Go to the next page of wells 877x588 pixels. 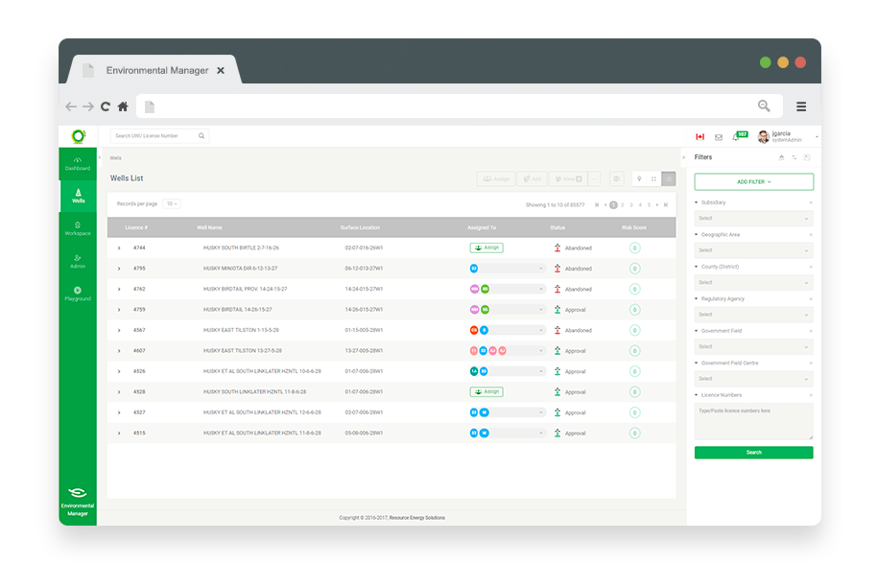click(x=657, y=205)
